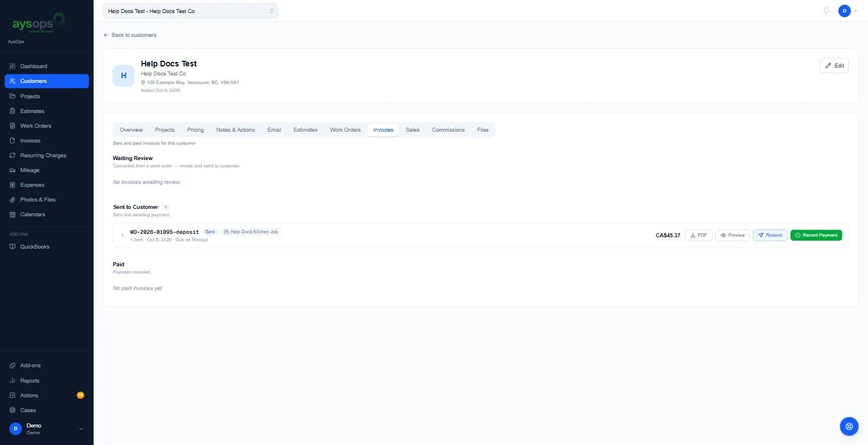Click the orange Actions count badge

81,395
